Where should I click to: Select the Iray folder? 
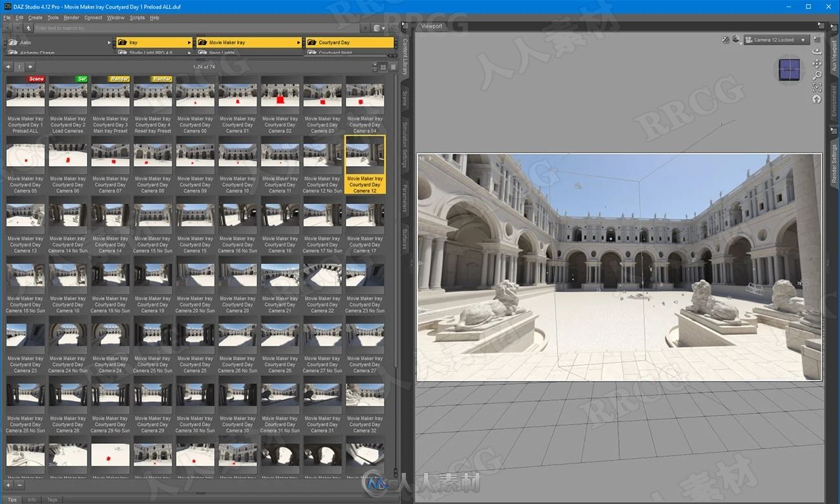[x=154, y=42]
